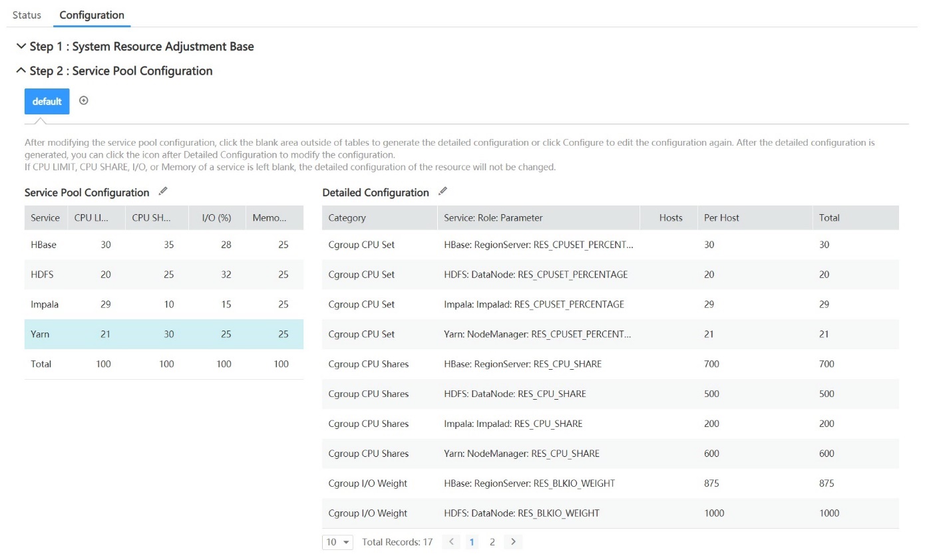Click the Total row label
The image size is (925, 560).
point(41,364)
